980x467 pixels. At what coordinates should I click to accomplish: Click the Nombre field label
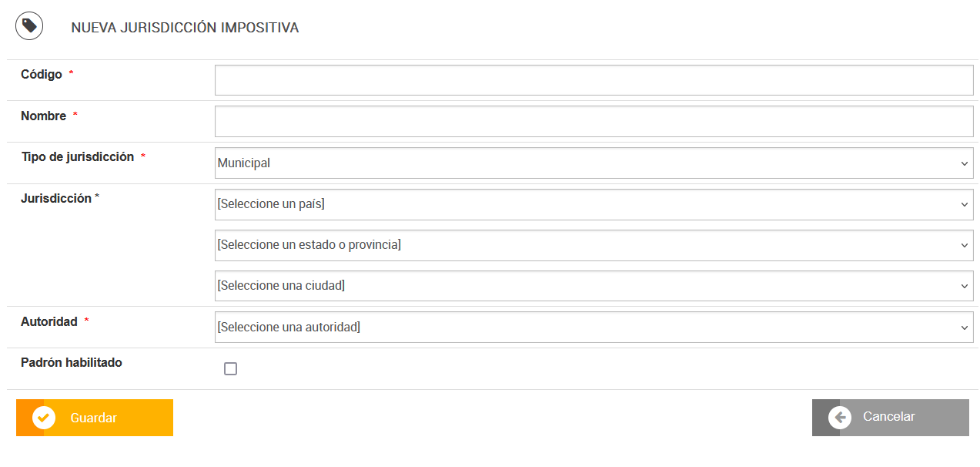click(44, 116)
